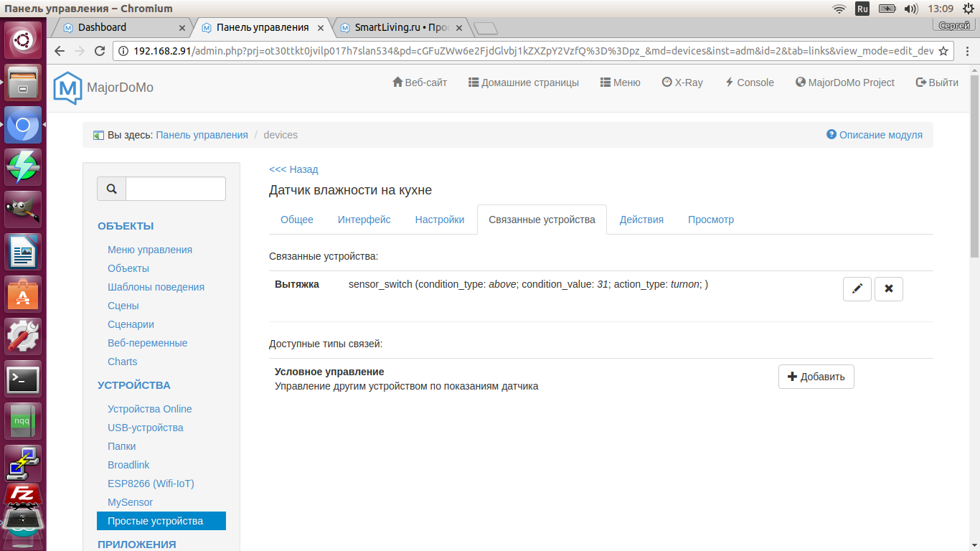The image size is (980, 551).
Task: Open the Действия tab
Action: (x=641, y=220)
